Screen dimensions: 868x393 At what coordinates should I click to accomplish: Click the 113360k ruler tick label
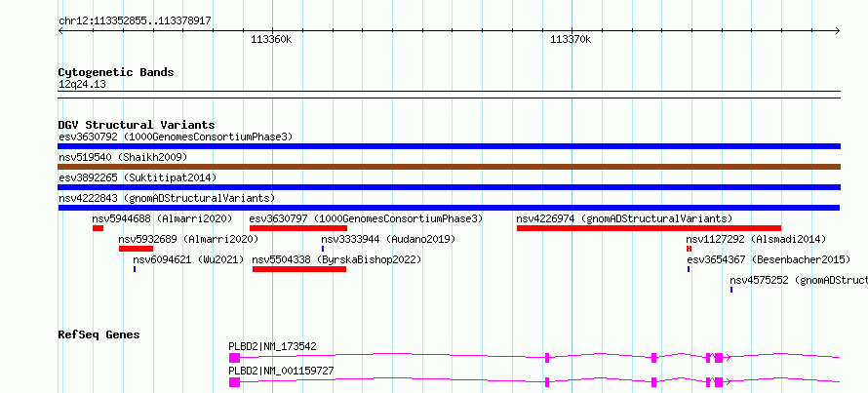point(271,40)
